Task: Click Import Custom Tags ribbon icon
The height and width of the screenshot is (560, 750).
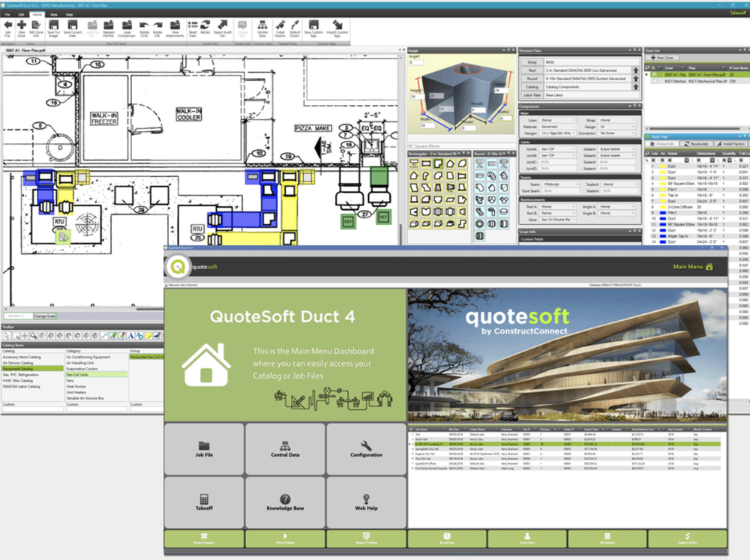Action: click(337, 28)
